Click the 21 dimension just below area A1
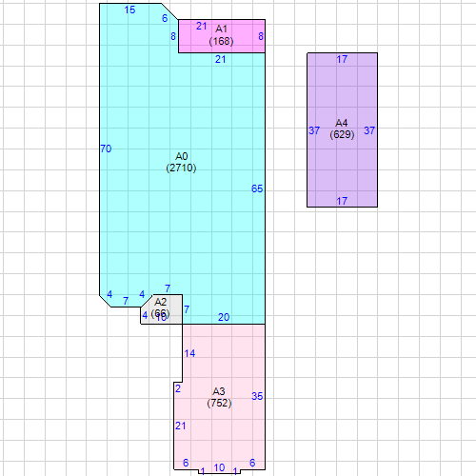The image size is (476, 476). pyautogui.click(x=221, y=59)
